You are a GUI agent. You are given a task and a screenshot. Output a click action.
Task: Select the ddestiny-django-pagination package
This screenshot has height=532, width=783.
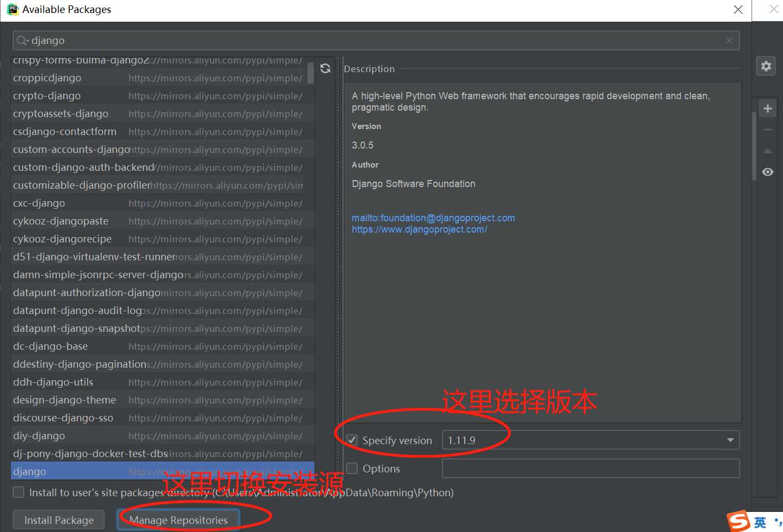point(163,364)
